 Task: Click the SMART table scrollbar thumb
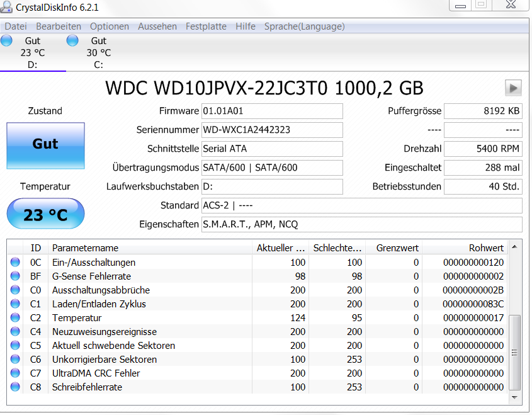coord(514,353)
